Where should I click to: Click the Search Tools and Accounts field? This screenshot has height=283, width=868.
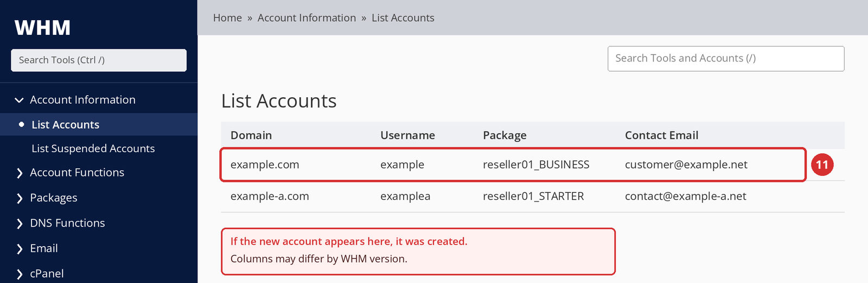pos(726,59)
